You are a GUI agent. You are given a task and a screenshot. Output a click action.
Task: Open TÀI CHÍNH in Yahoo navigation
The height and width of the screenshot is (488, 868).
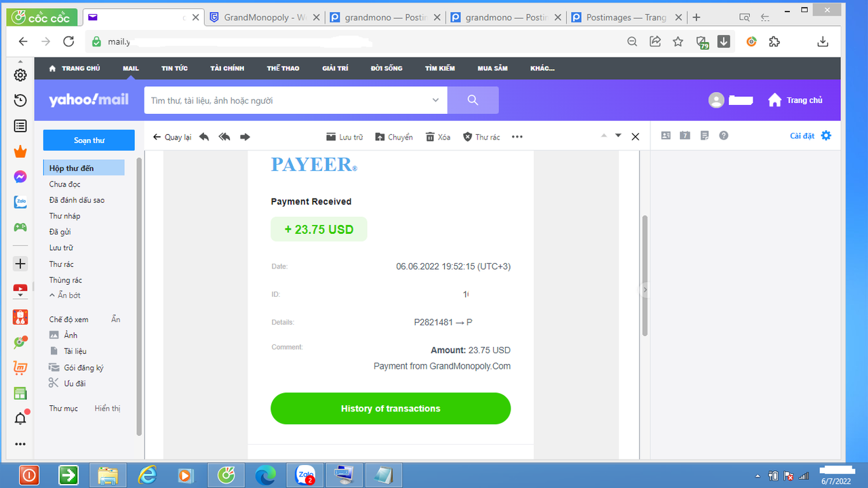[227, 68]
